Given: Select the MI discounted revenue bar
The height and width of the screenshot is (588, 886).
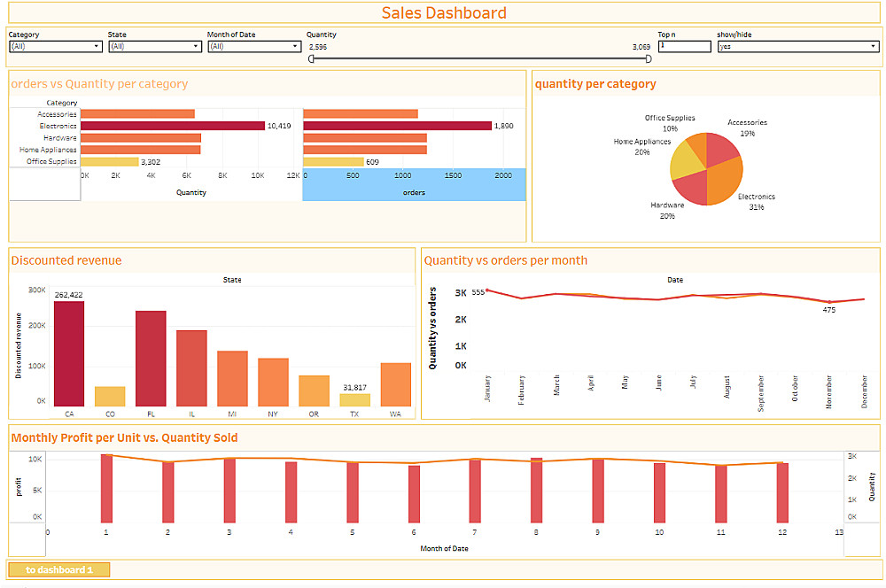Looking at the screenshot, I should (x=232, y=378).
